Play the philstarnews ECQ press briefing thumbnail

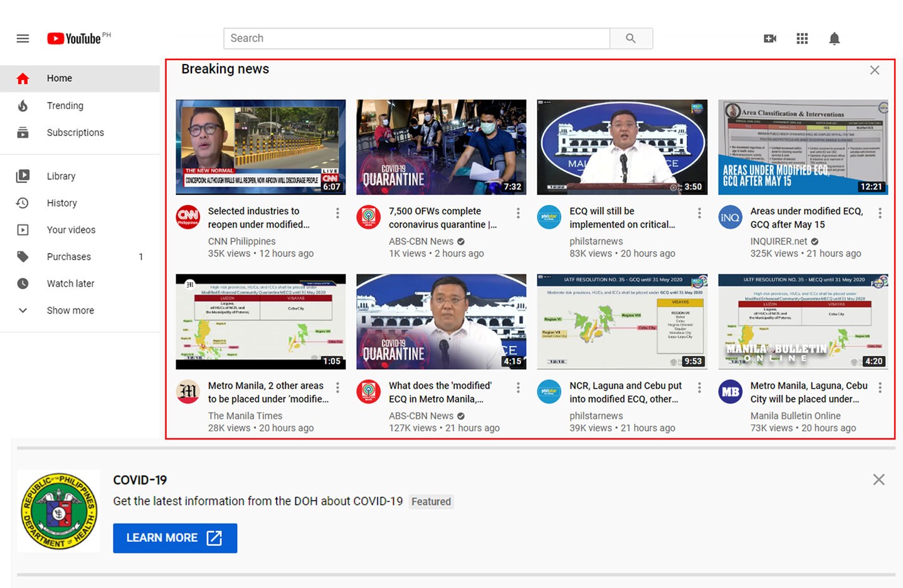point(621,147)
